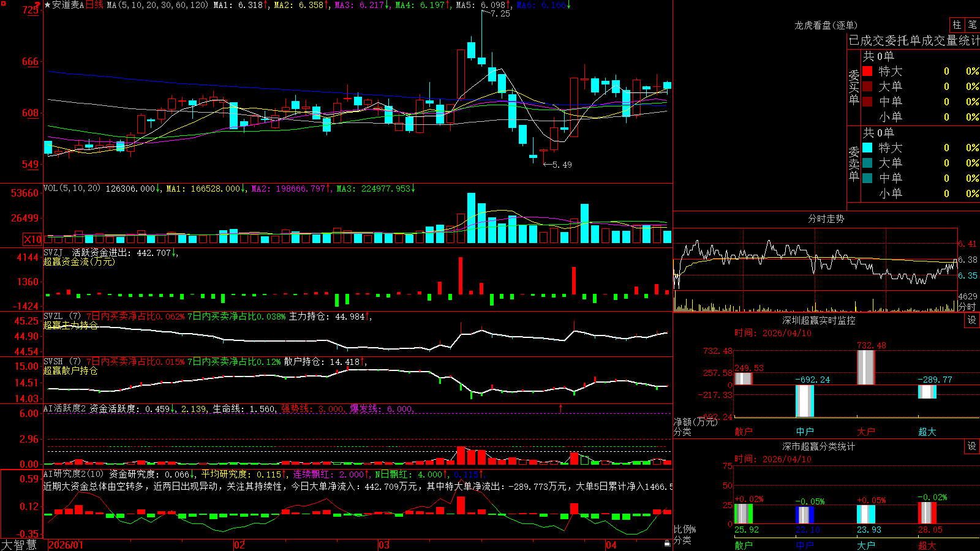Click the cyan 特大 sell-order color square
The width and height of the screenshot is (980, 551).
coord(867,148)
